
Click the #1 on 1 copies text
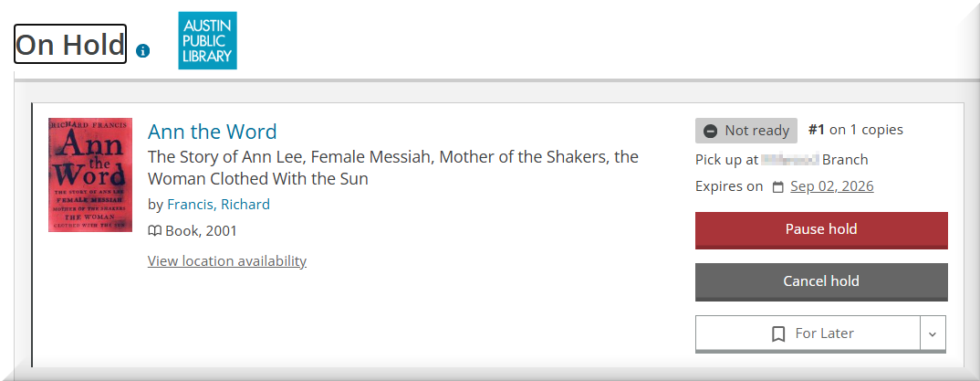(x=856, y=130)
